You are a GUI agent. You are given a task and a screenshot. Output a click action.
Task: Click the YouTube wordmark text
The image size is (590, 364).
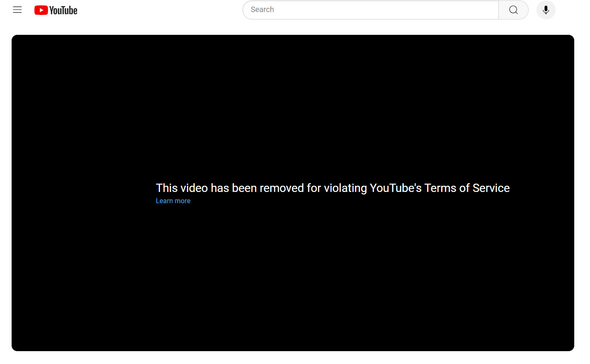point(63,10)
